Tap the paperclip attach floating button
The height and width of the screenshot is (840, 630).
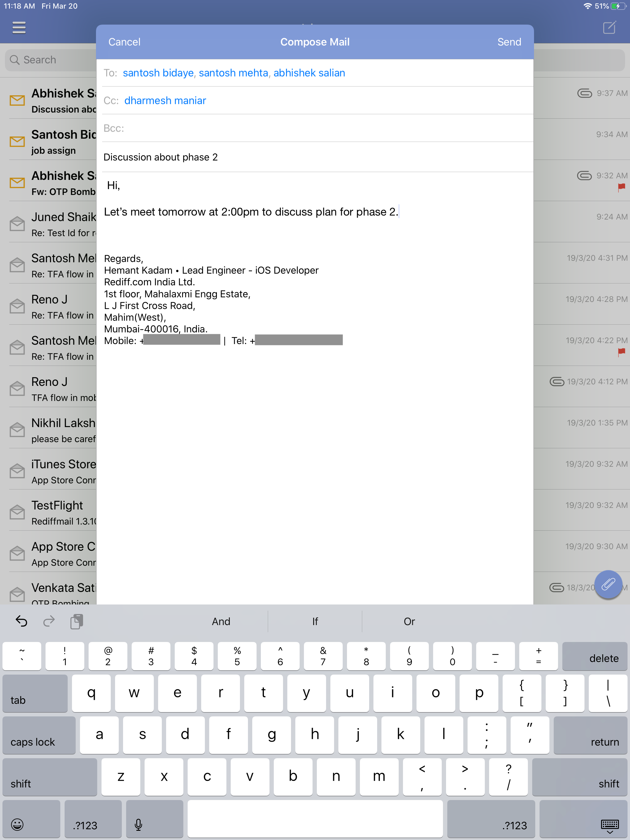(608, 584)
